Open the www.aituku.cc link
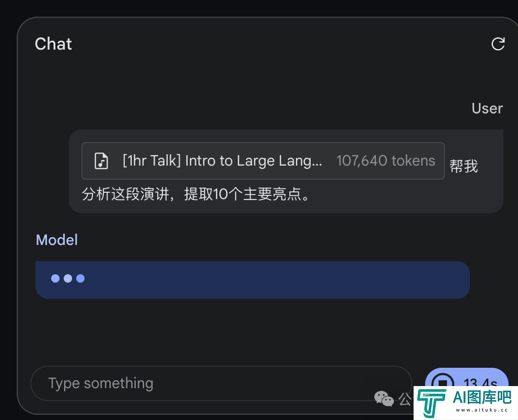Viewport: 518px width, 420px height. [481, 410]
